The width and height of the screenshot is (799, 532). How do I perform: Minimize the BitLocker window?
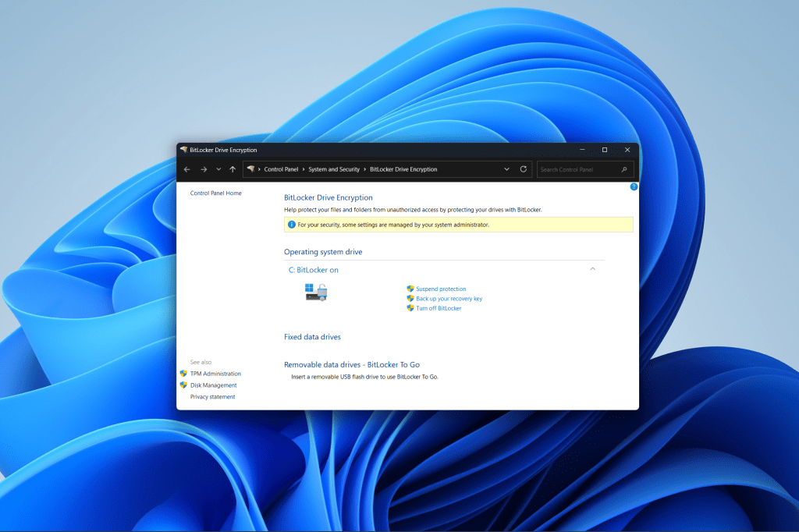coord(582,150)
